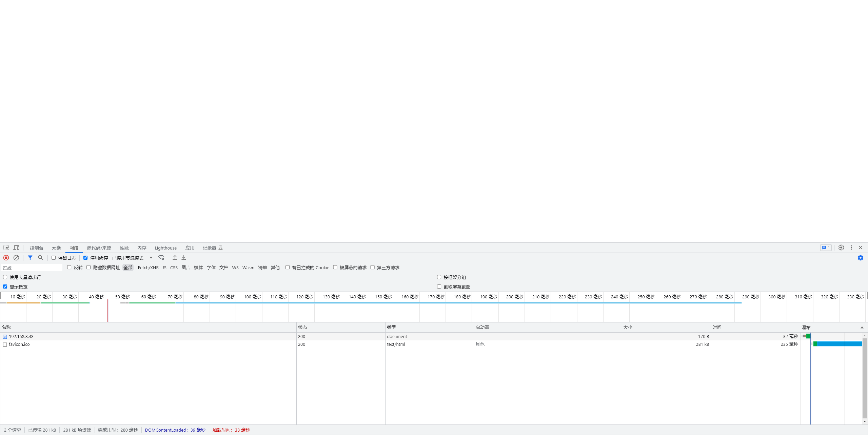
Task: Open network settings gear
Action: pyautogui.click(x=861, y=258)
